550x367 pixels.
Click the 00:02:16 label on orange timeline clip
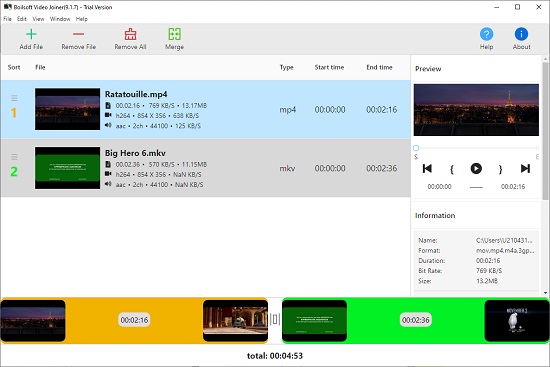(x=134, y=320)
